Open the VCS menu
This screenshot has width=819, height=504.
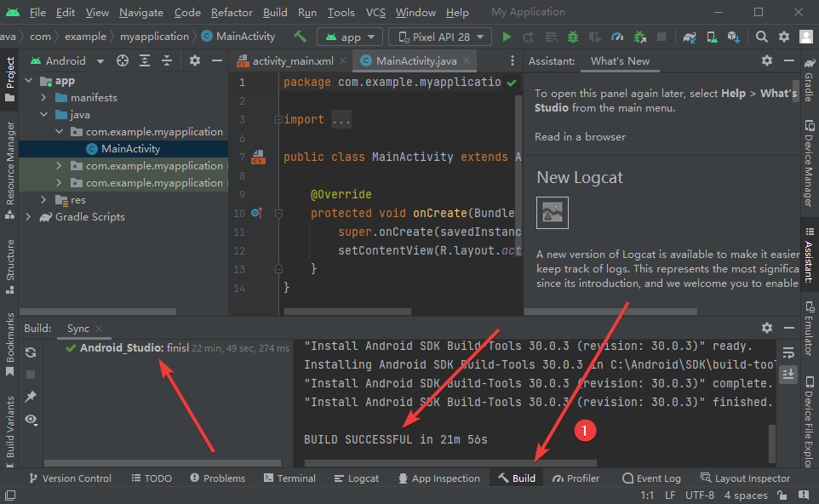coord(375,12)
